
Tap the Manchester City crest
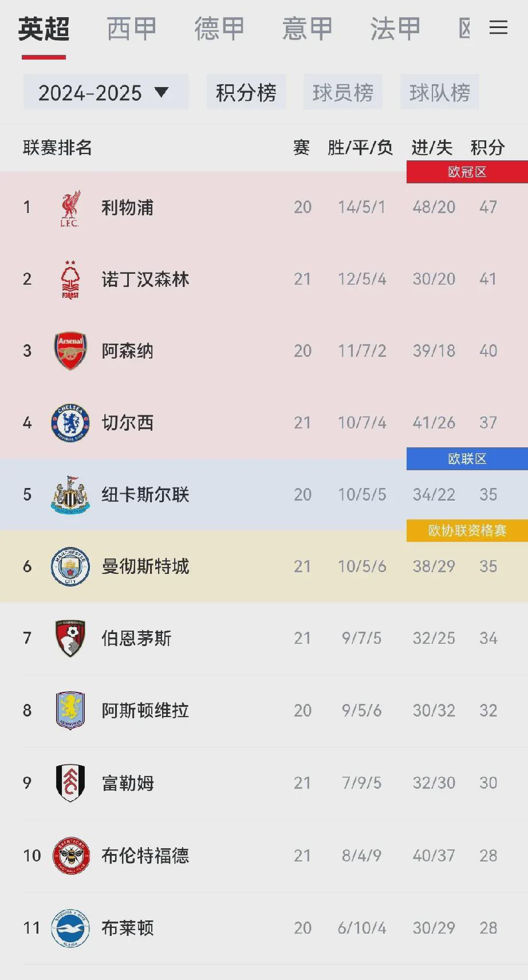pyautogui.click(x=70, y=566)
